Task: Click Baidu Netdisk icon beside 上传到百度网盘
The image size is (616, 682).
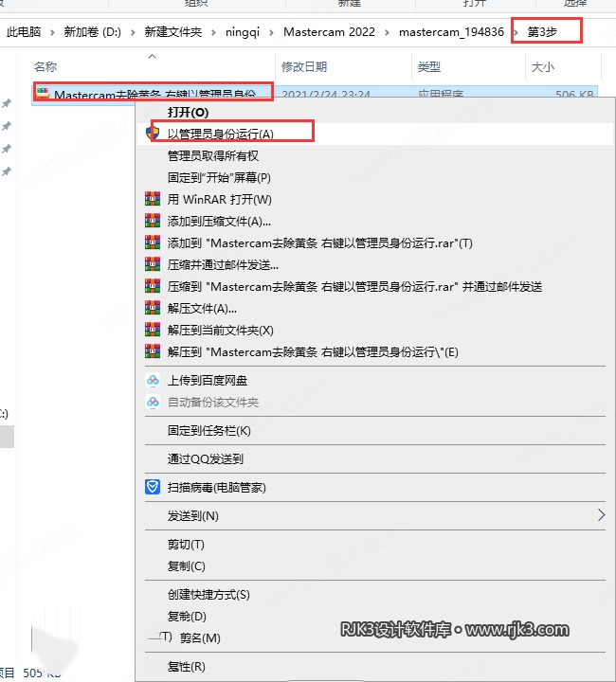Action: [153, 380]
